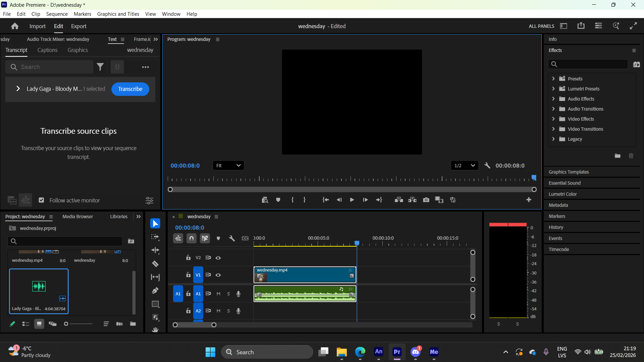Mute audio track A1
This screenshot has width=644, height=362.
[x=218, y=294]
